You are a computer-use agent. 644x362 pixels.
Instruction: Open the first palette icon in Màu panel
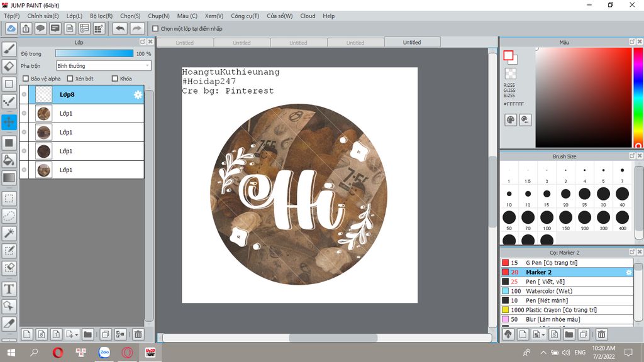coord(511,120)
